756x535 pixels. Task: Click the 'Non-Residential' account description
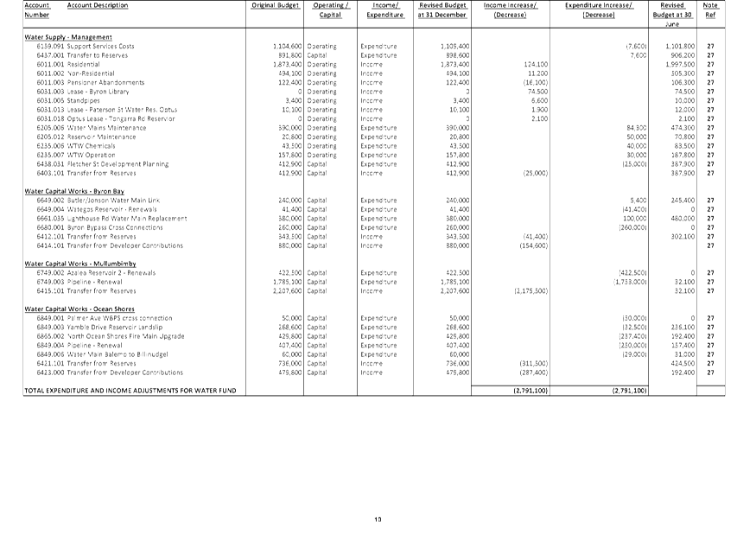tap(91, 73)
